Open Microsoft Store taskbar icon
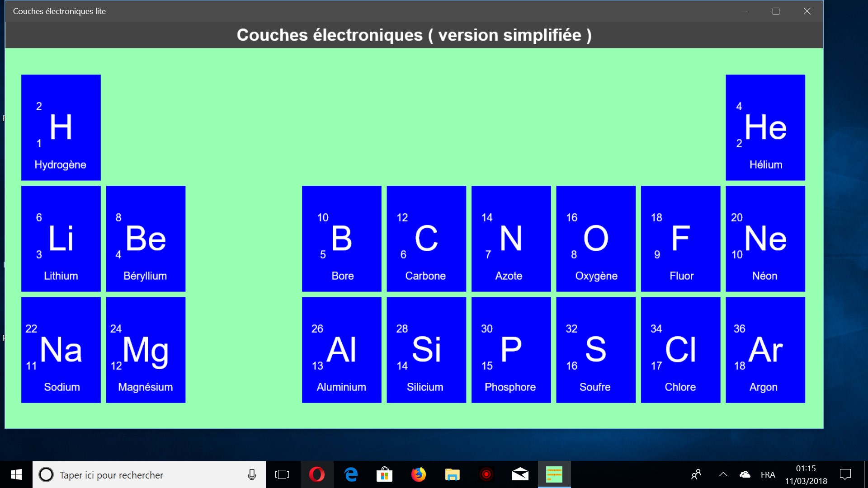Viewport: 868px width, 488px height. click(384, 474)
